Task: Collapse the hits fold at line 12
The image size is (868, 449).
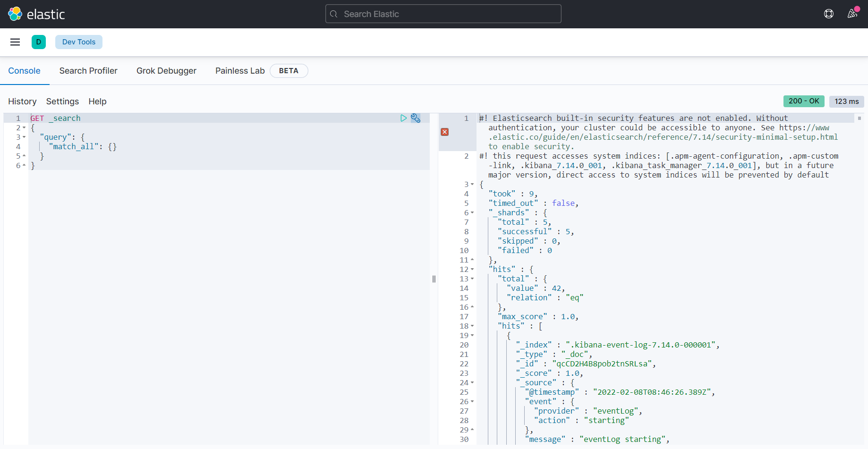Action: point(472,269)
